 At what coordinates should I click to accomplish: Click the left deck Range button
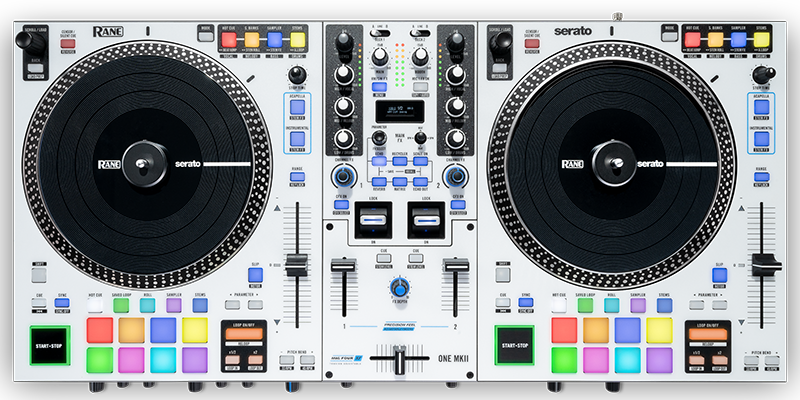click(x=296, y=178)
